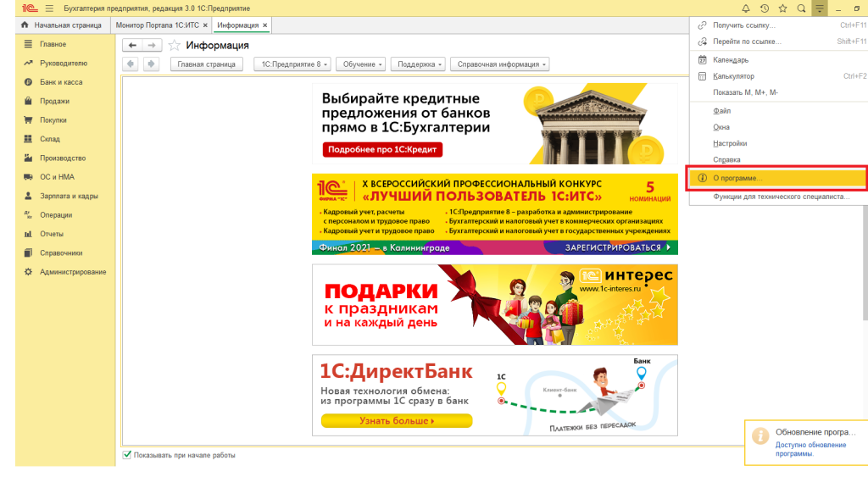Click the Узнать больше banner button
Viewport: 868px width, 488px height.
tap(396, 420)
